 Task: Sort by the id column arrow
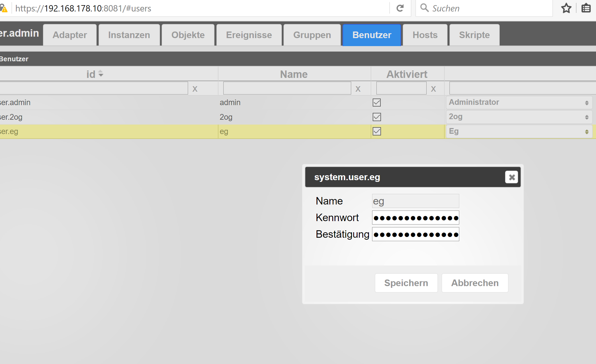(101, 74)
